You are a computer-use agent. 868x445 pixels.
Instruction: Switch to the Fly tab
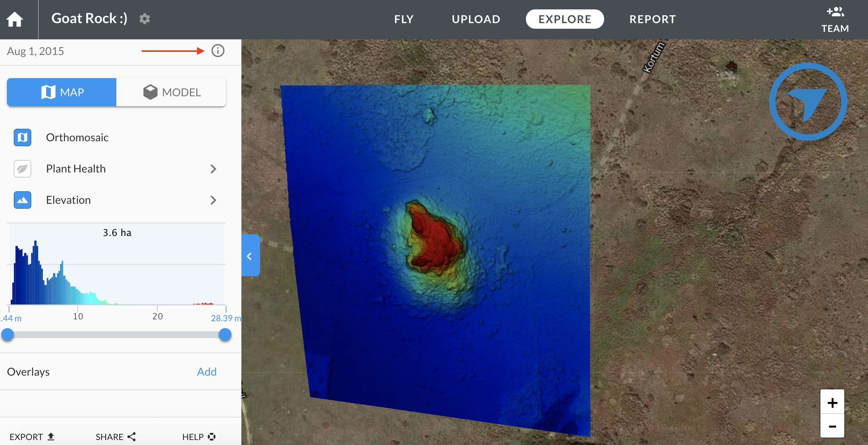click(x=404, y=19)
